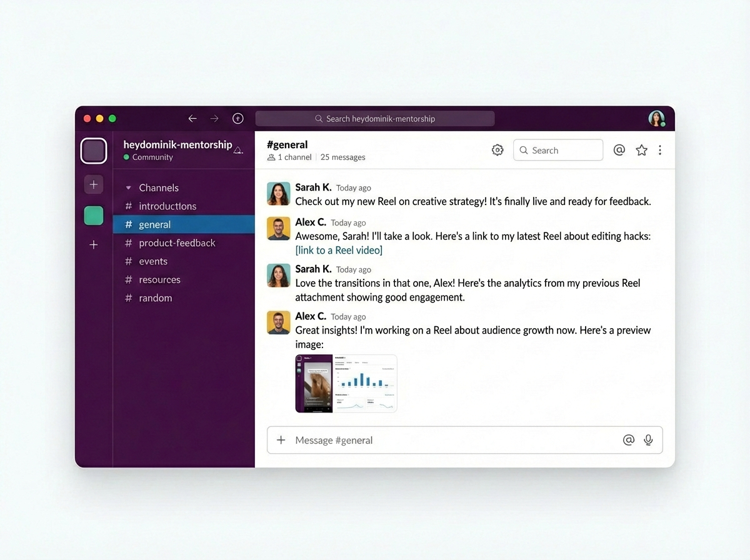
Task: Click your profile avatar in the top-right corner
Action: [x=657, y=118]
